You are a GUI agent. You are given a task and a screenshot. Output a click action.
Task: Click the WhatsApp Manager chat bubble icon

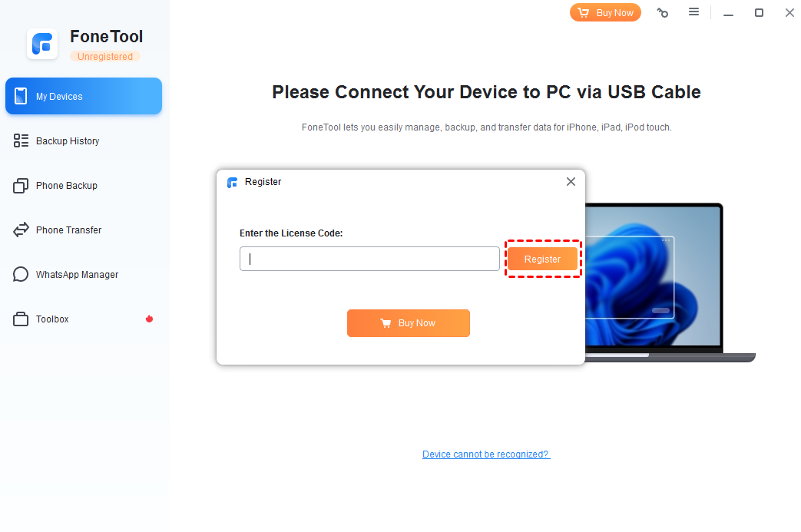coord(21,274)
